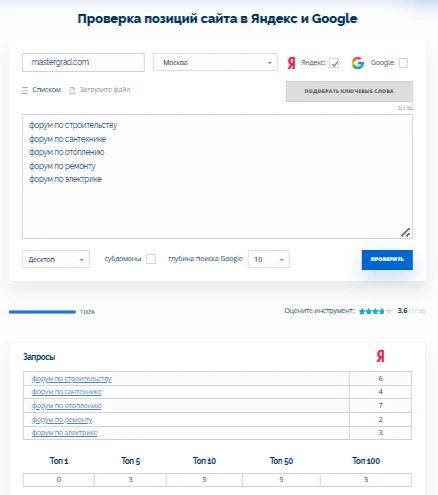The height and width of the screenshot is (495, 438).
Task: Click the Топ 1 value 0 cell
Action: 59,480
